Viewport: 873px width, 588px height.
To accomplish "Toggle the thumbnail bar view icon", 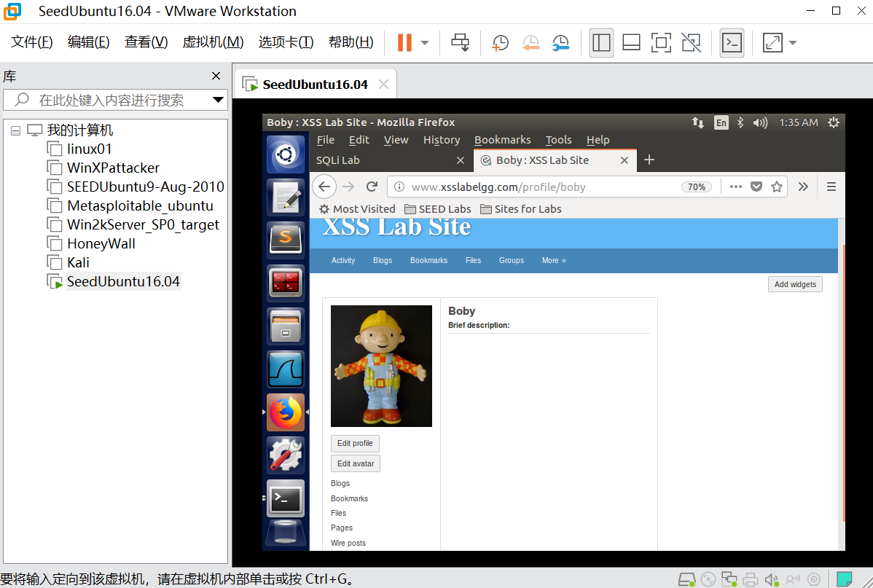I will tap(631, 42).
